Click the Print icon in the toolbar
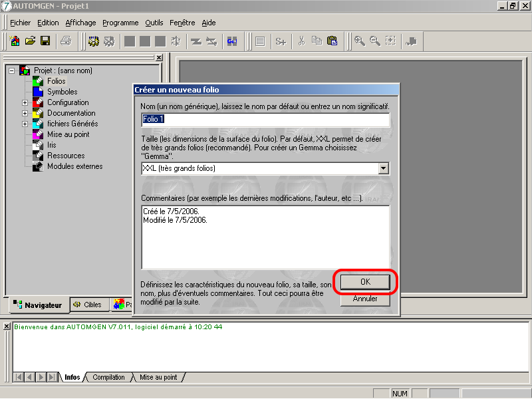This screenshot has width=532, height=399. click(x=66, y=41)
